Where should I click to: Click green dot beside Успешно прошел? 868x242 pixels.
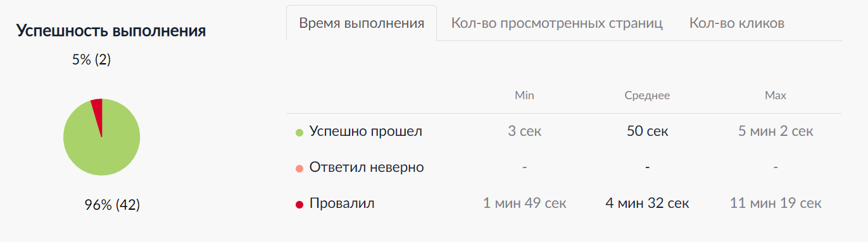pos(299,132)
